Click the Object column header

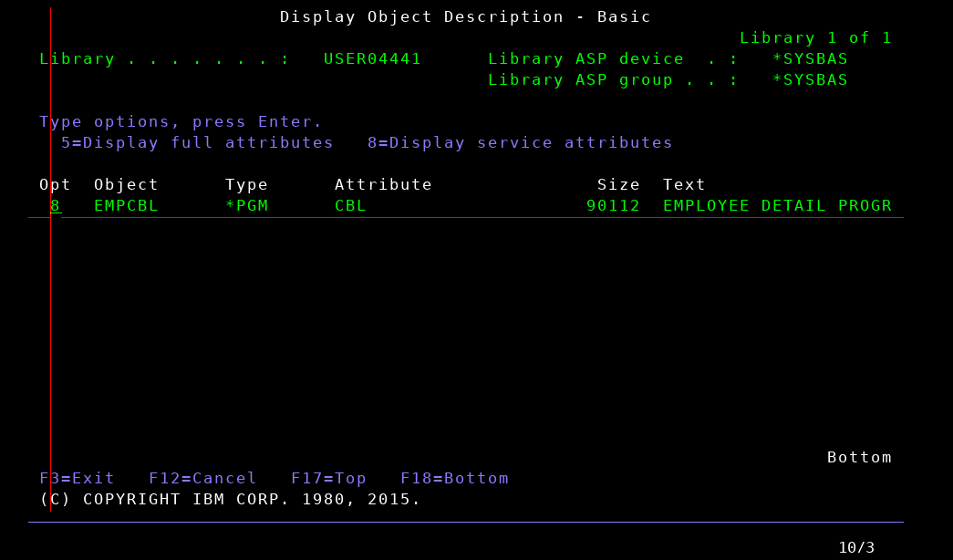tap(127, 185)
